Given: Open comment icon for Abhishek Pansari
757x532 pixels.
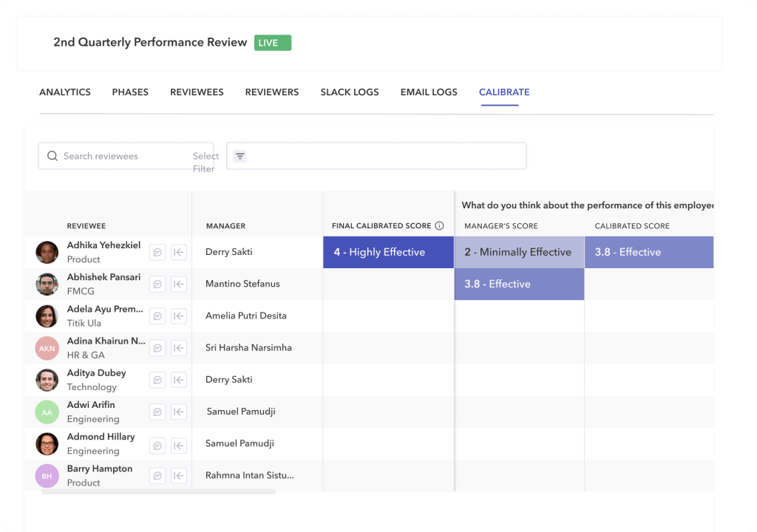Looking at the screenshot, I should tap(157, 284).
